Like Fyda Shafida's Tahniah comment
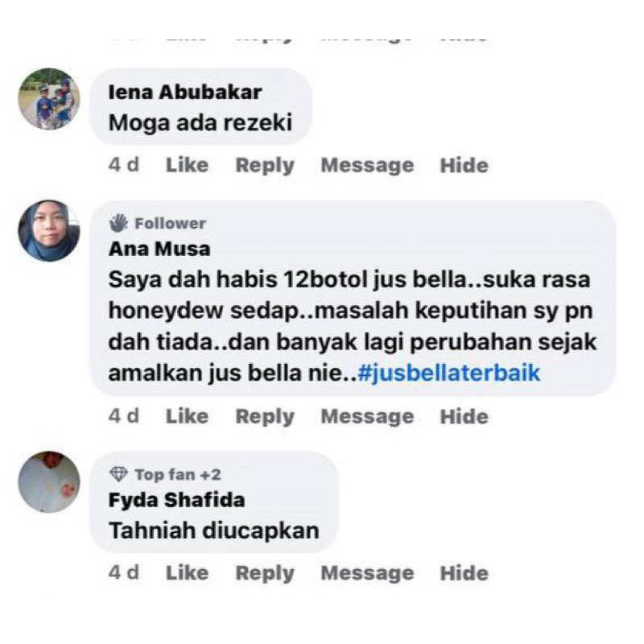This screenshot has width=644, height=644. pos(187,572)
